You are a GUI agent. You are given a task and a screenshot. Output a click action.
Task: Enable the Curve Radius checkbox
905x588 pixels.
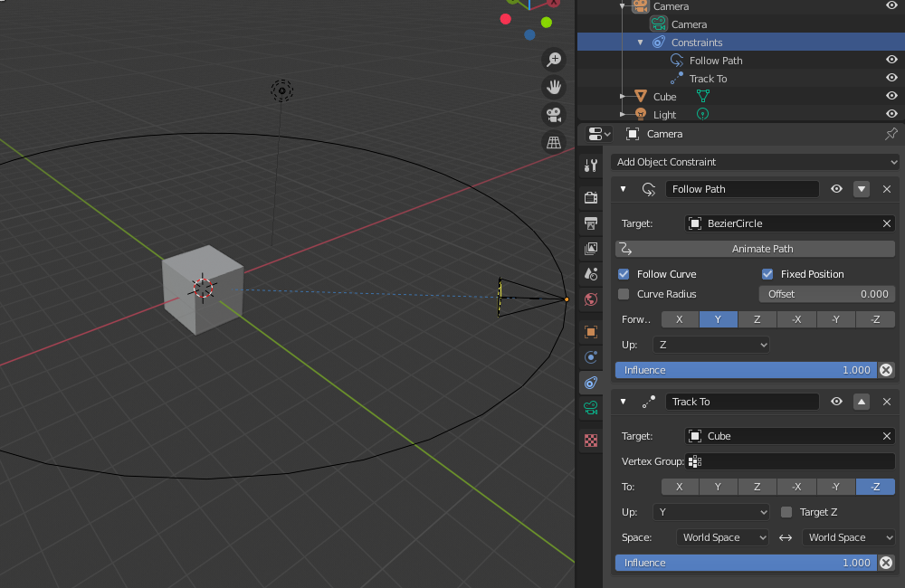pyautogui.click(x=624, y=294)
